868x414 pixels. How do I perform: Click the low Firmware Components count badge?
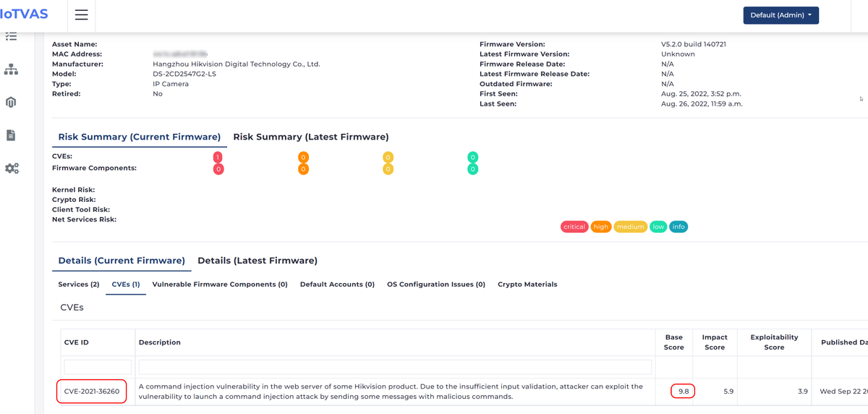472,169
